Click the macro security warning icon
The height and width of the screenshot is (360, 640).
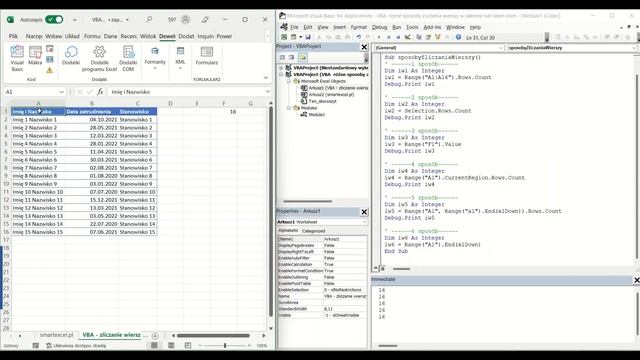click(49, 70)
